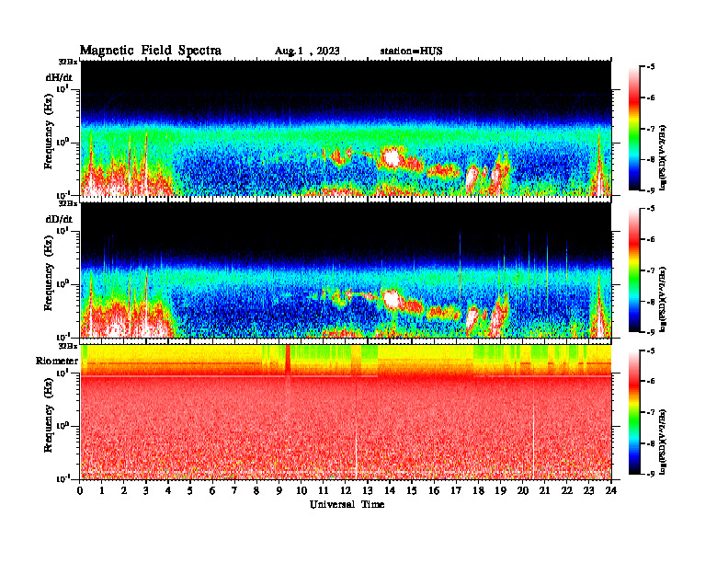The width and height of the screenshot is (728, 563).
Task: Click hour tick label '6' on time axis
Action: tap(212, 491)
